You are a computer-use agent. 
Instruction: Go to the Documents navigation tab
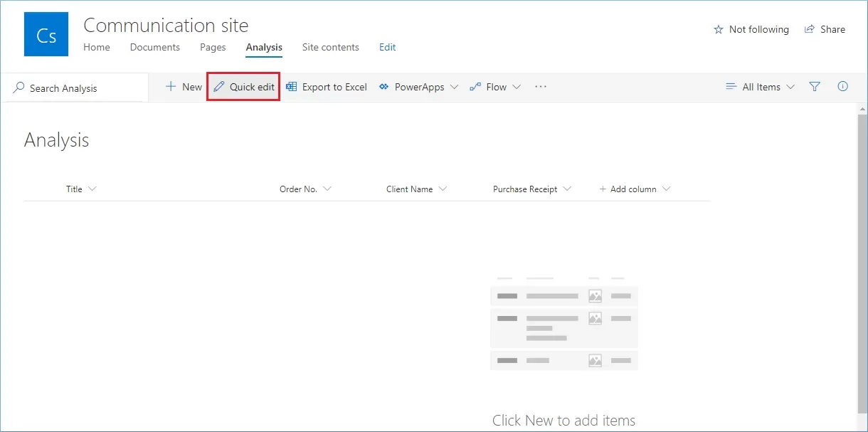(155, 47)
